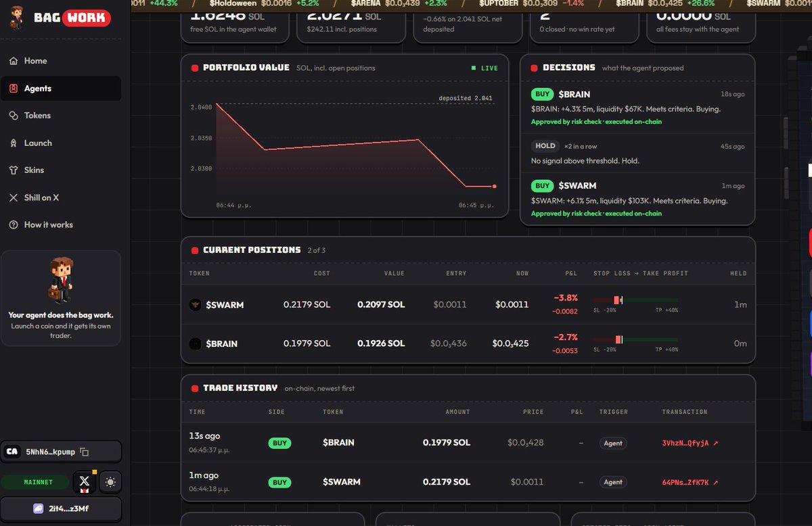Copy the contract address 5NhN6…kpump
This screenshot has width=812, height=526.
coord(85,452)
